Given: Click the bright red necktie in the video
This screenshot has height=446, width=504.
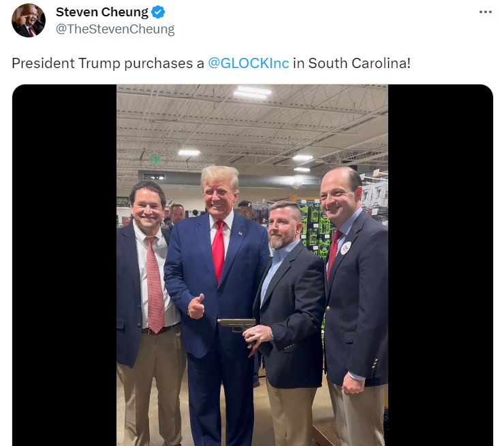Looking at the screenshot, I should 218,251.
